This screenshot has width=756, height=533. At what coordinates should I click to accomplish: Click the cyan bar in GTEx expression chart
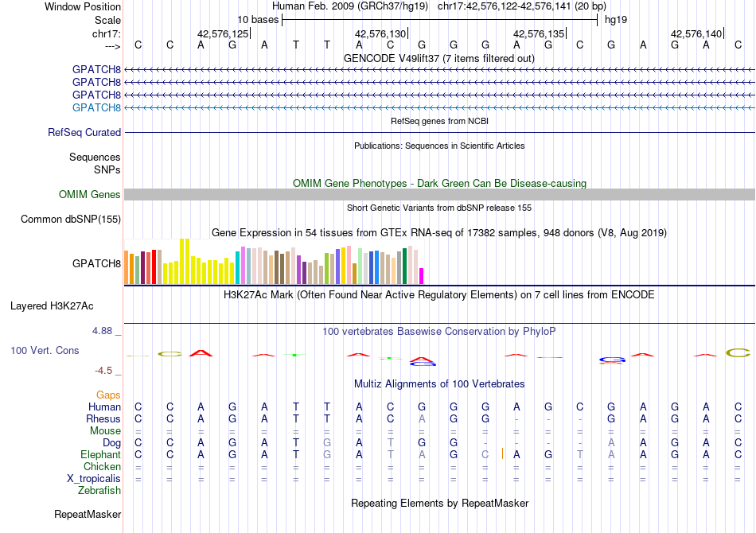(238, 268)
